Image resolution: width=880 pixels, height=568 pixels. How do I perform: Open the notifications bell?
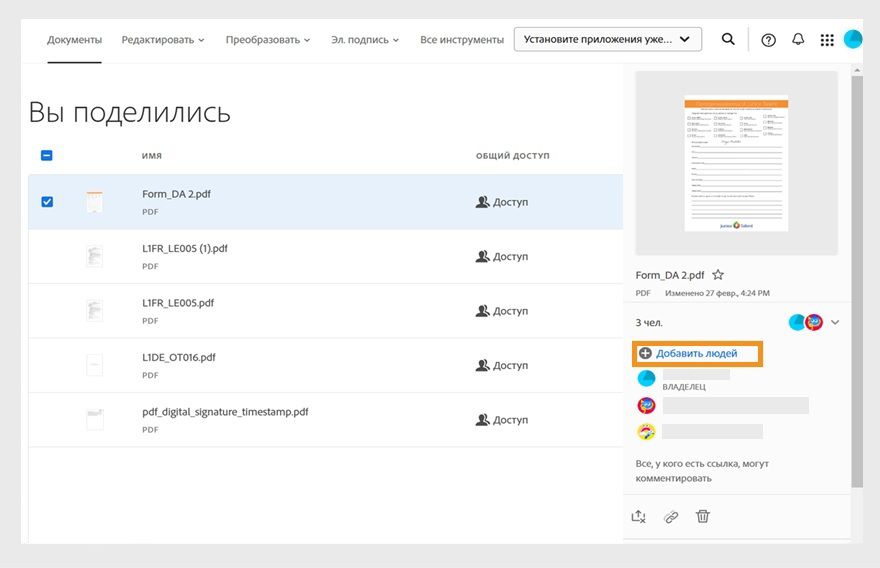tap(798, 39)
